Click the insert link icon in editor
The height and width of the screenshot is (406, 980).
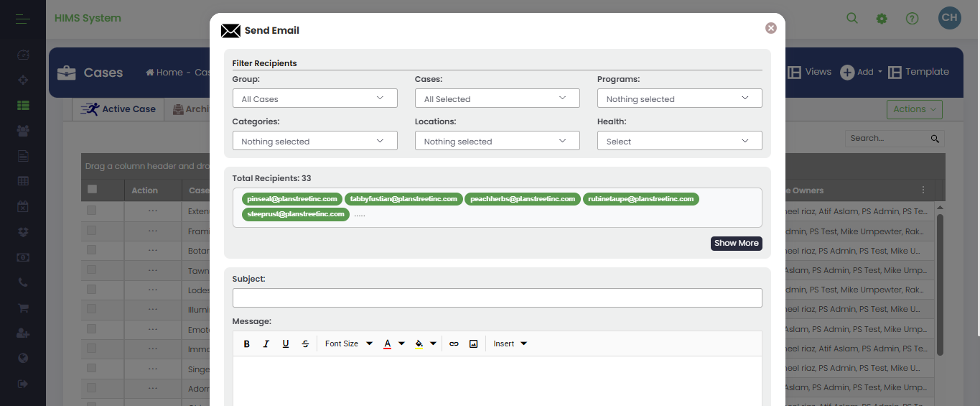[x=454, y=343]
